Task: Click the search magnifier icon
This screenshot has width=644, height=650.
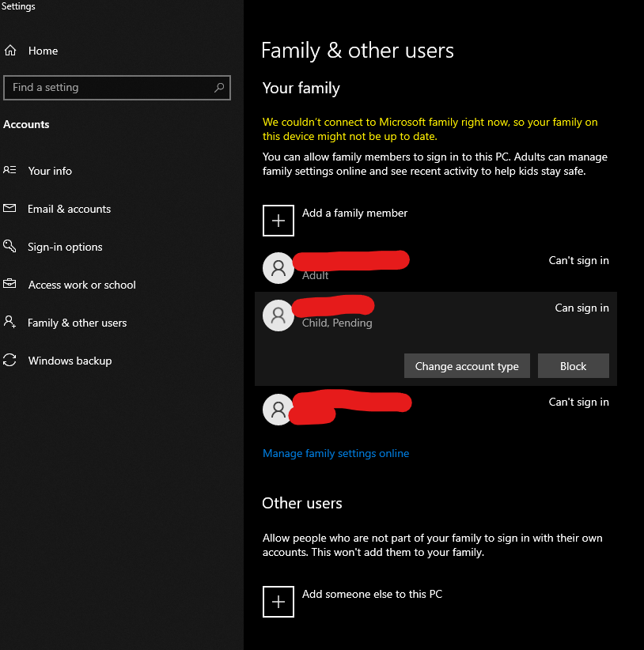Action: click(x=219, y=88)
